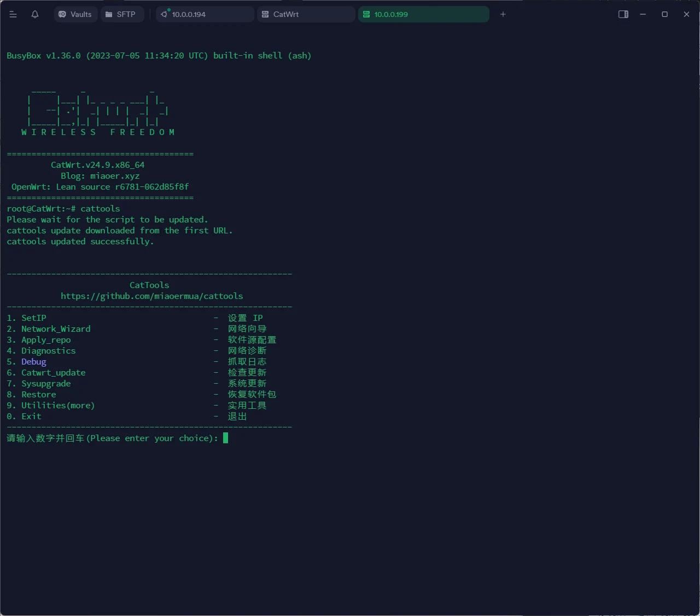Toggle the right side panel icon
Viewport: 700px width, 616px height.
(623, 14)
